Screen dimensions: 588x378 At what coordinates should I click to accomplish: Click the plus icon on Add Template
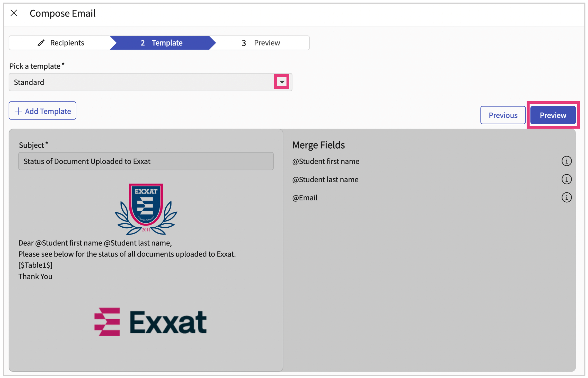tap(18, 111)
